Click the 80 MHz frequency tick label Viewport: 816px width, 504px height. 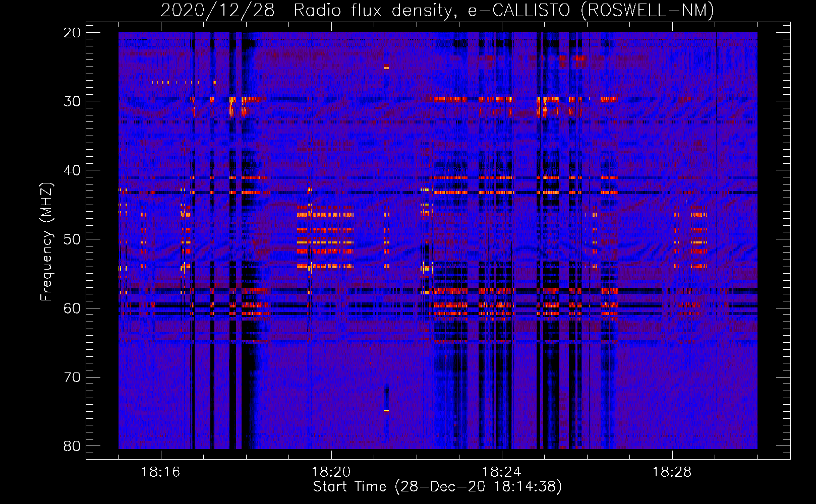coord(72,446)
